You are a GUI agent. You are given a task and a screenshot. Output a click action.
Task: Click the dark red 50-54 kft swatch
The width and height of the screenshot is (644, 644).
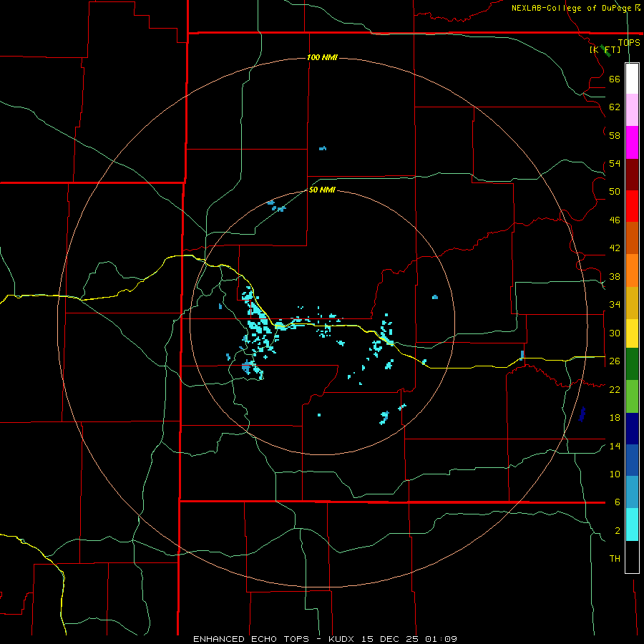(x=632, y=175)
